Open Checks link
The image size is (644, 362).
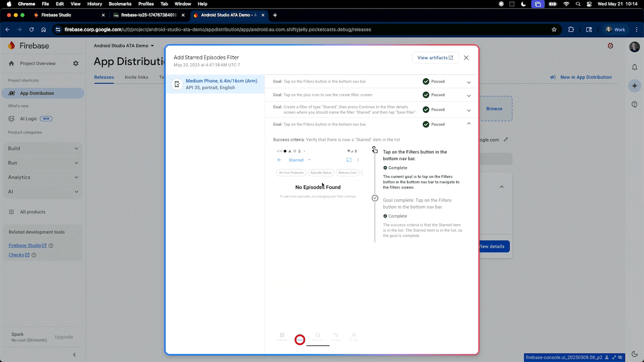[19, 255]
